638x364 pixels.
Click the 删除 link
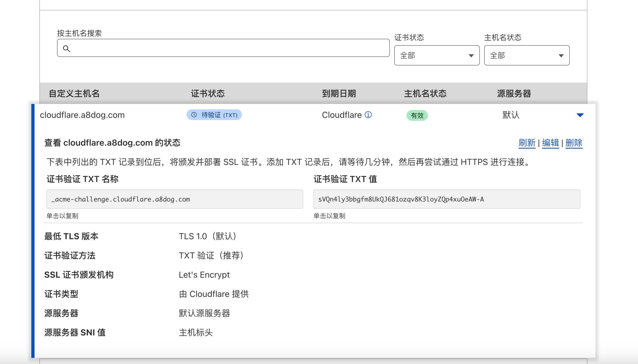[574, 143]
